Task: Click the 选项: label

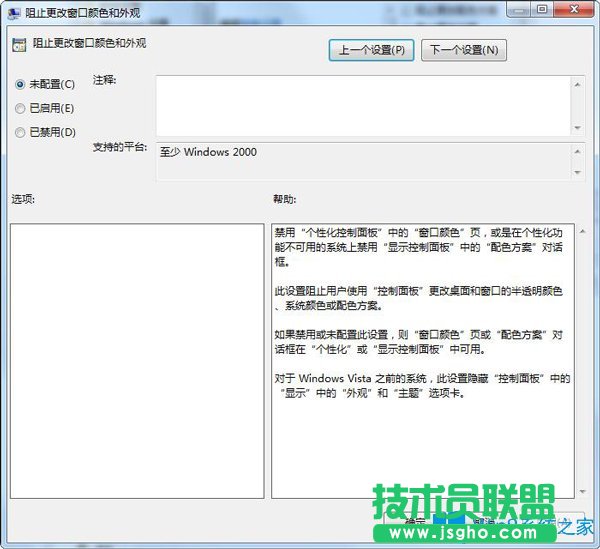Action: click(23, 199)
